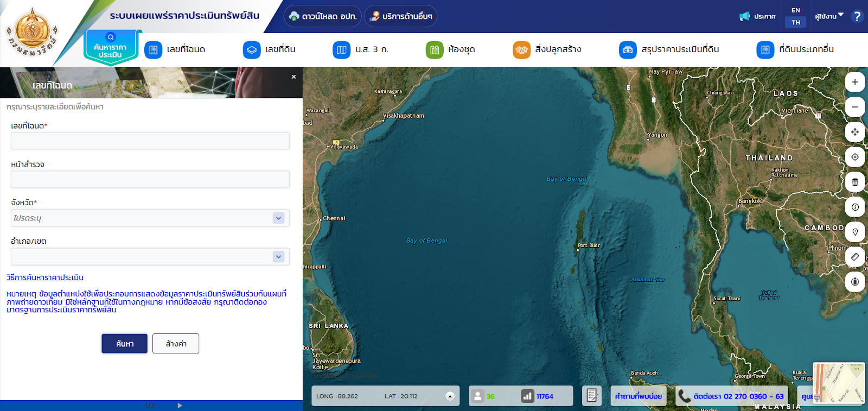The width and height of the screenshot is (868, 411).
Task: Switch language to EN
Action: click(x=795, y=10)
